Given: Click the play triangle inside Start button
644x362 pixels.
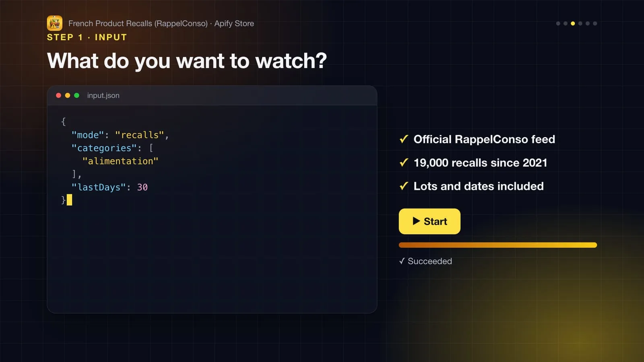Looking at the screenshot, I should tap(416, 221).
